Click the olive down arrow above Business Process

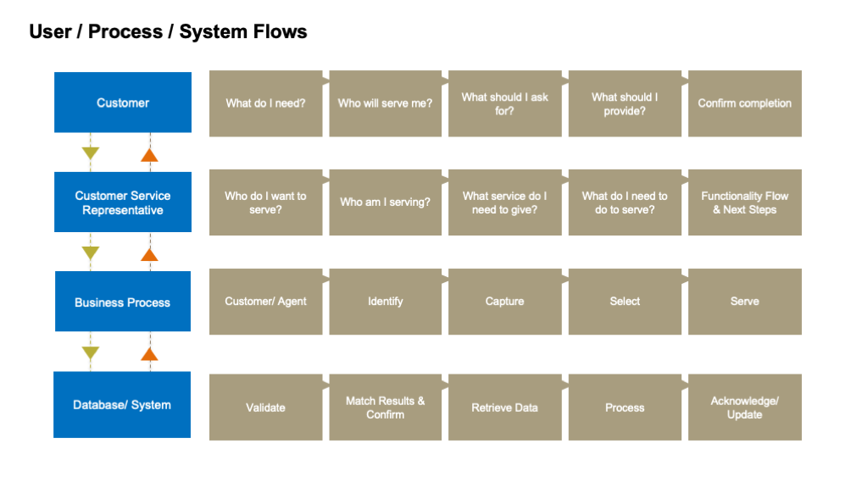point(91,252)
